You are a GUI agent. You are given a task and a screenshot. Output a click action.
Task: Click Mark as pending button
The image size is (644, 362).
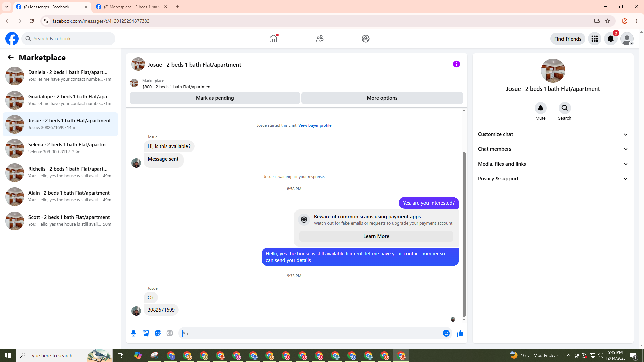(x=215, y=98)
